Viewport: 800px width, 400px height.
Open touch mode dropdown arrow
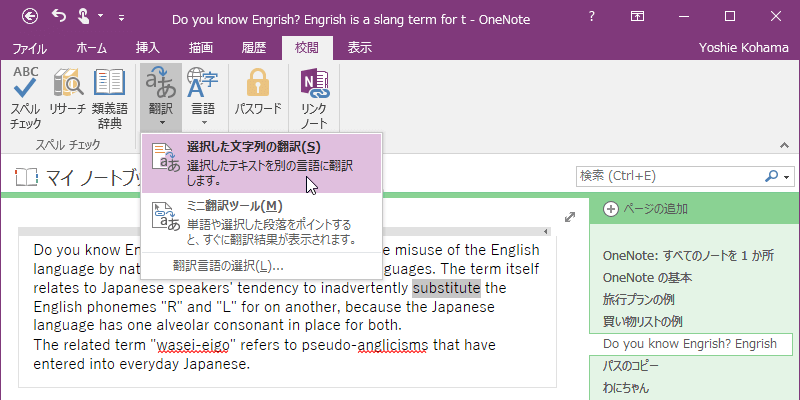(x=101, y=17)
